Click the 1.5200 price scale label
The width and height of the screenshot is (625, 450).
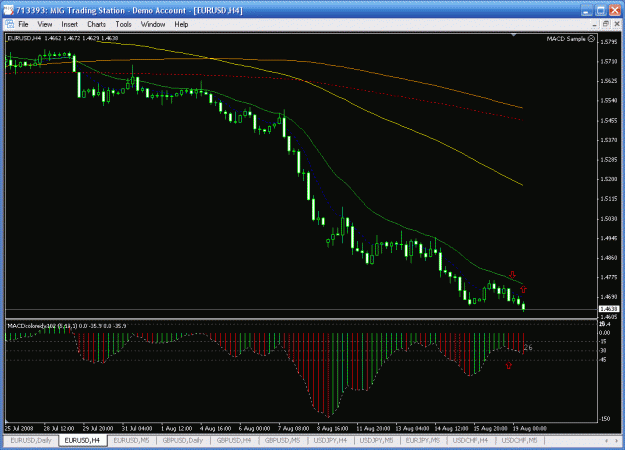pos(609,179)
